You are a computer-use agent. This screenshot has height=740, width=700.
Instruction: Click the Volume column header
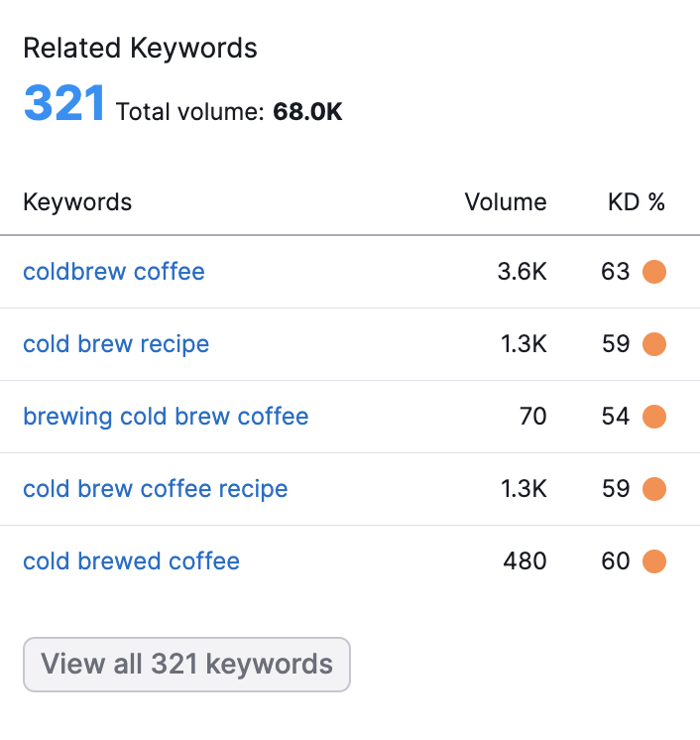(506, 202)
